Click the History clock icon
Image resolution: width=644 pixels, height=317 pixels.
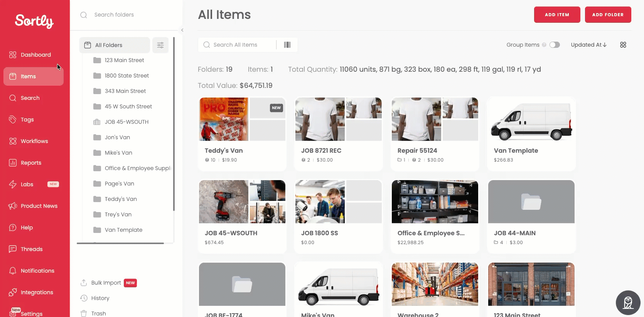pyautogui.click(x=84, y=298)
